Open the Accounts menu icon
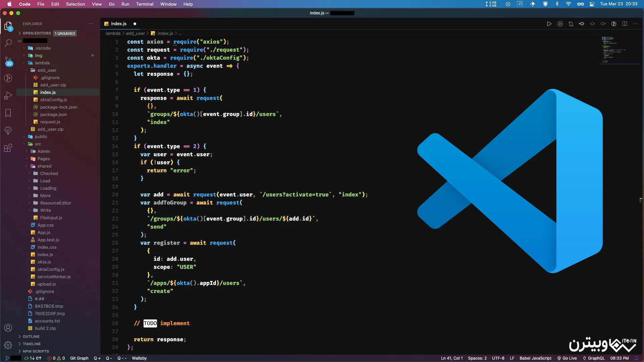 8,328
